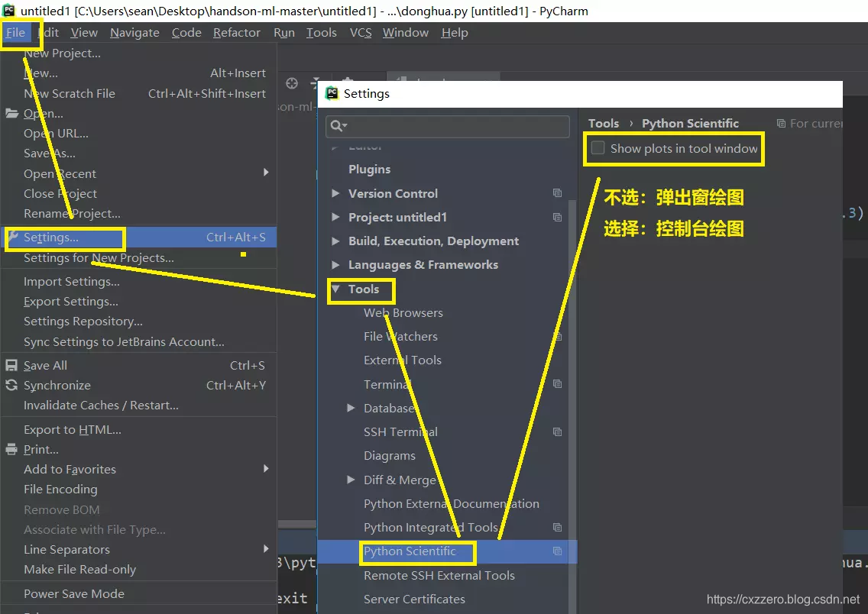The width and height of the screenshot is (868, 614).
Task: Click project-level icon beside SSH Terminal
Action: 558,431
